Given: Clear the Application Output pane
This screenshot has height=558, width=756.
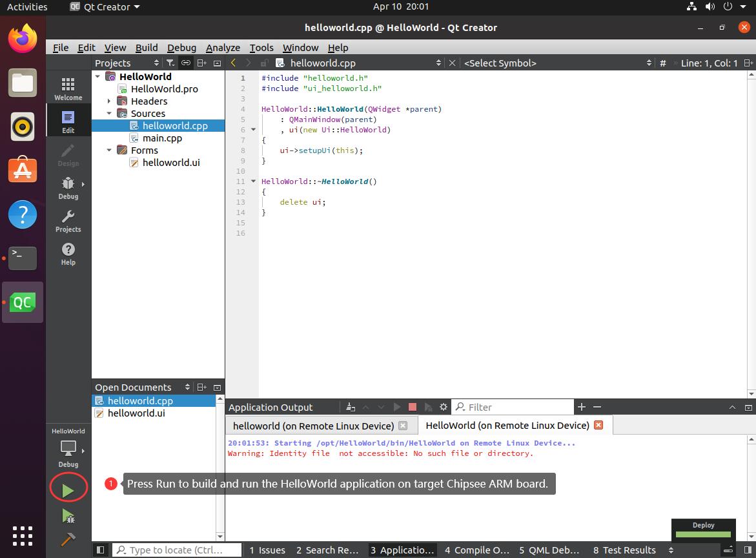Looking at the screenshot, I should click(351, 407).
